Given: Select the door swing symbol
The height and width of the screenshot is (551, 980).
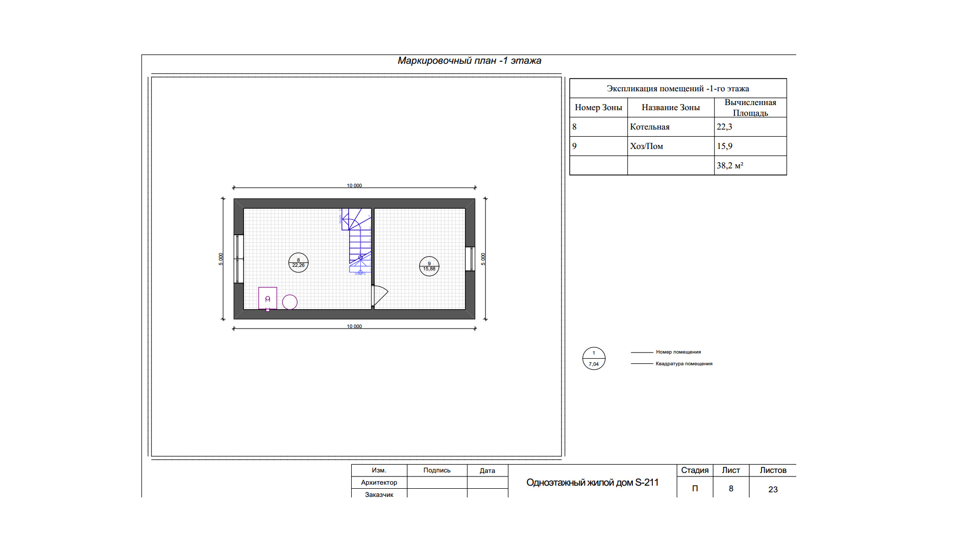Looking at the screenshot, I should click(380, 296).
